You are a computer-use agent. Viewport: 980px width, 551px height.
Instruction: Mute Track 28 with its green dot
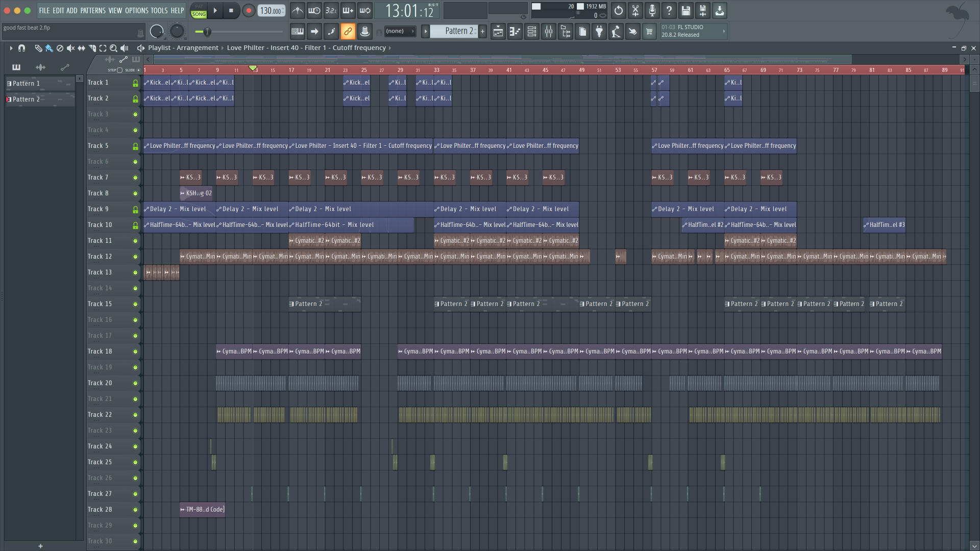135,510
